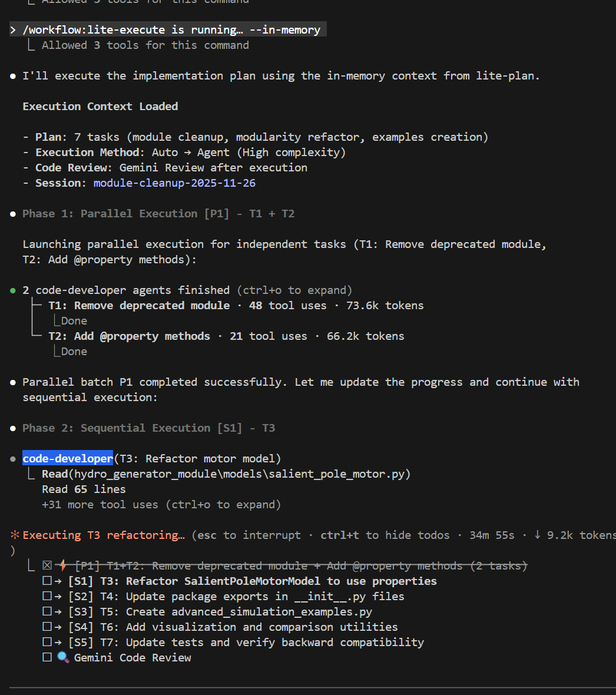The image size is (616, 695).
Task: Click the lightning bolt icon on completed P1 todo
Action: 63,565
